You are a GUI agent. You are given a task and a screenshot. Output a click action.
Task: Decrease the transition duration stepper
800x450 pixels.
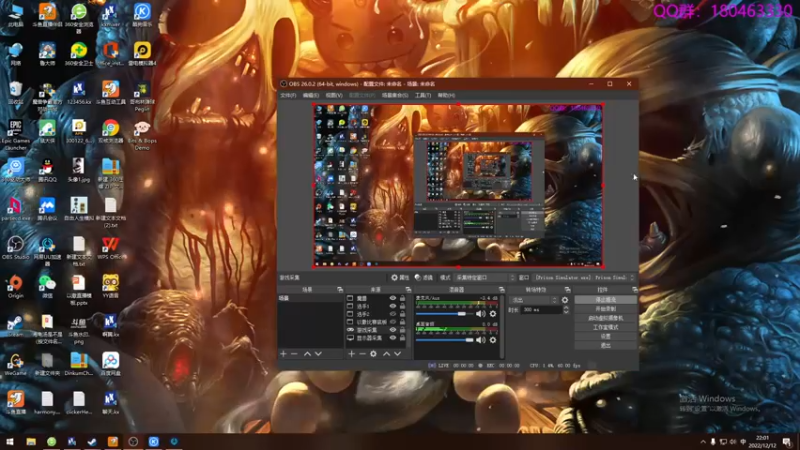566,312
